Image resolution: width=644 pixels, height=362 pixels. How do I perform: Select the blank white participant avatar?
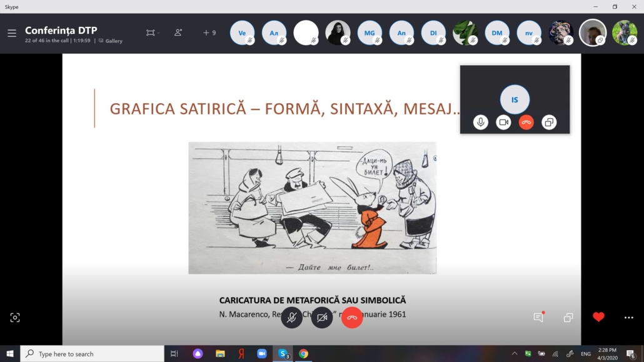pos(306,33)
